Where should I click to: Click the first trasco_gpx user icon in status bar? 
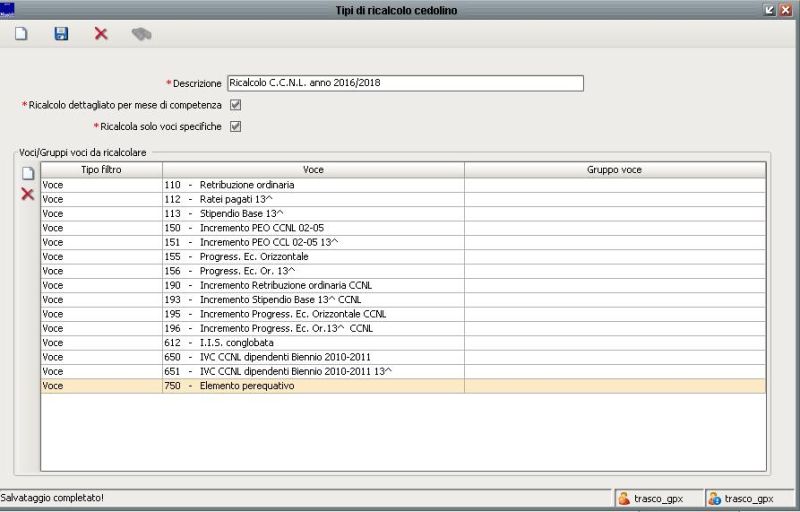coord(624,497)
